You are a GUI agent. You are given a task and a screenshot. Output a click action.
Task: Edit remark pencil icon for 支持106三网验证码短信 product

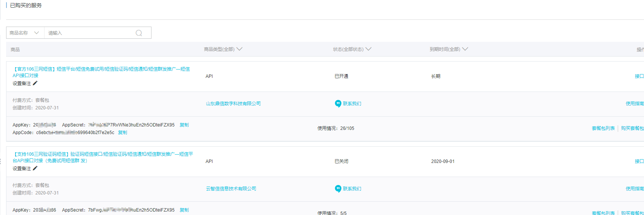(35, 168)
